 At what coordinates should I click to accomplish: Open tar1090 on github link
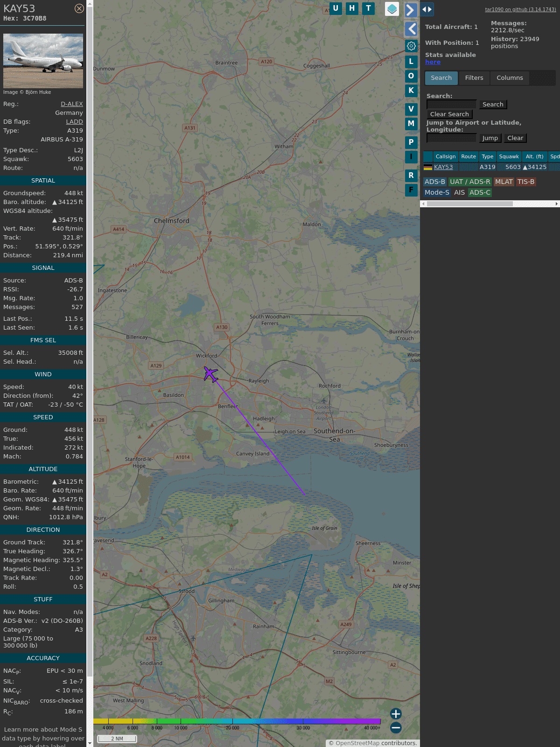coord(520,9)
